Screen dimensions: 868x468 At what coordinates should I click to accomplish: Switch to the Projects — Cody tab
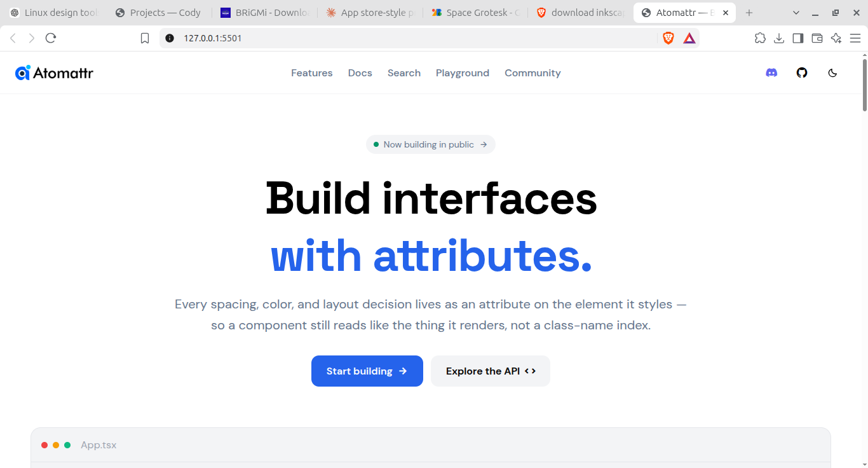pos(159,13)
